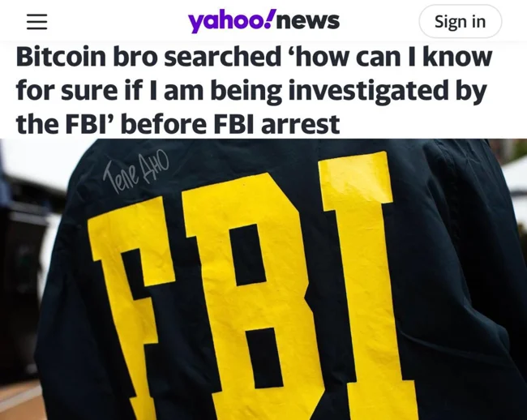This screenshot has height=420, width=527.
Task: Click the 'news' word beside Yahoo
Action: (x=309, y=22)
